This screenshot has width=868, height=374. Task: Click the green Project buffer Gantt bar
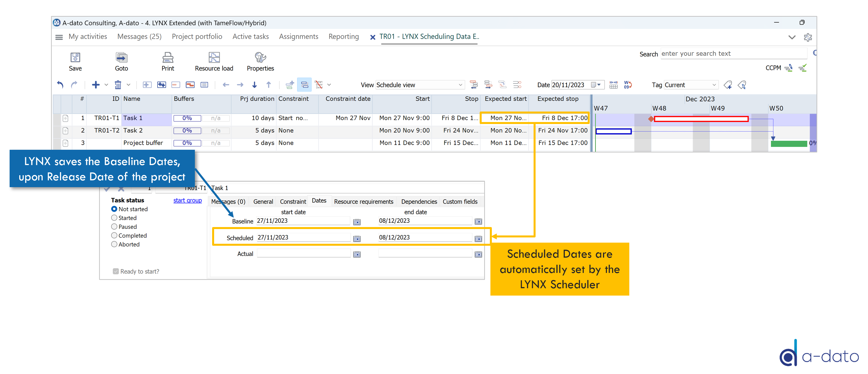click(789, 144)
